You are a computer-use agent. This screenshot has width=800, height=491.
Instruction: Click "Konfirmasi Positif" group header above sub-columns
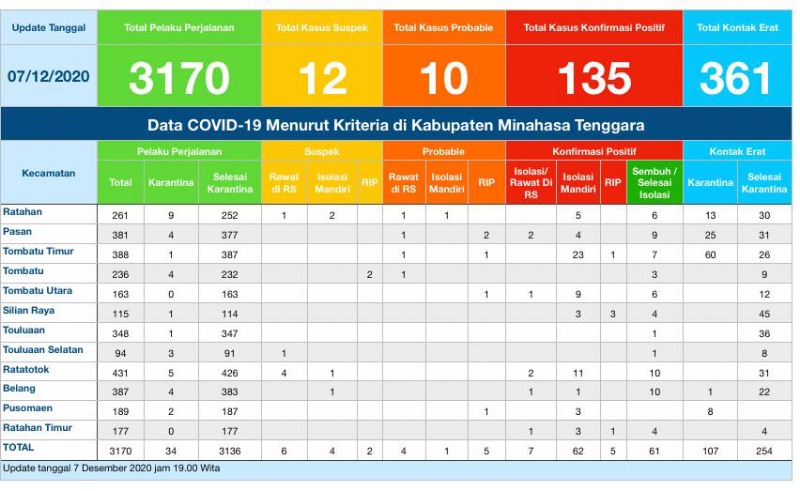tap(594, 151)
